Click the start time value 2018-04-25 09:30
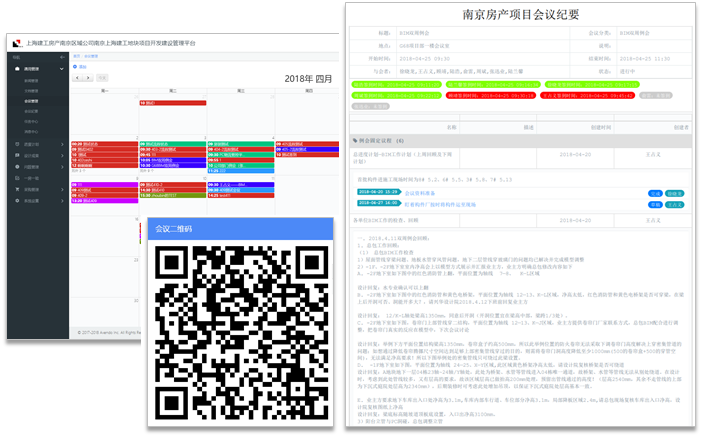Image resolution: width=702 pixels, height=437 pixels. (424, 59)
